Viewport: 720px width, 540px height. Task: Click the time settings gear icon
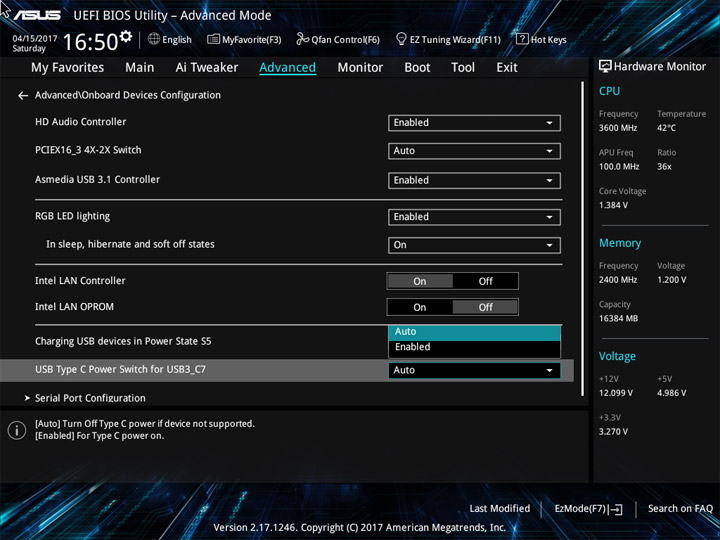(126, 35)
